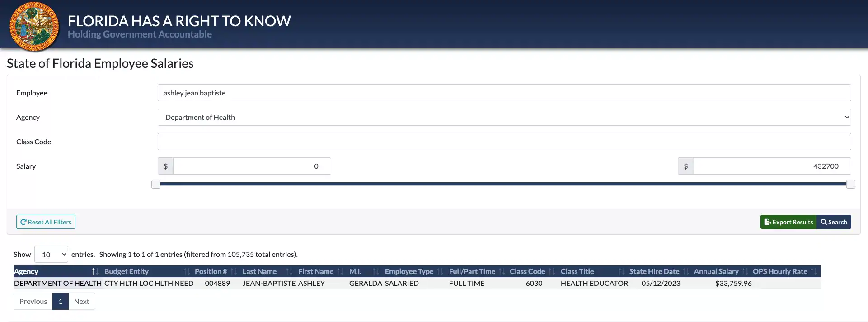Image resolution: width=868 pixels, height=322 pixels.
Task: Click the Florida state seal logo
Action: click(34, 26)
